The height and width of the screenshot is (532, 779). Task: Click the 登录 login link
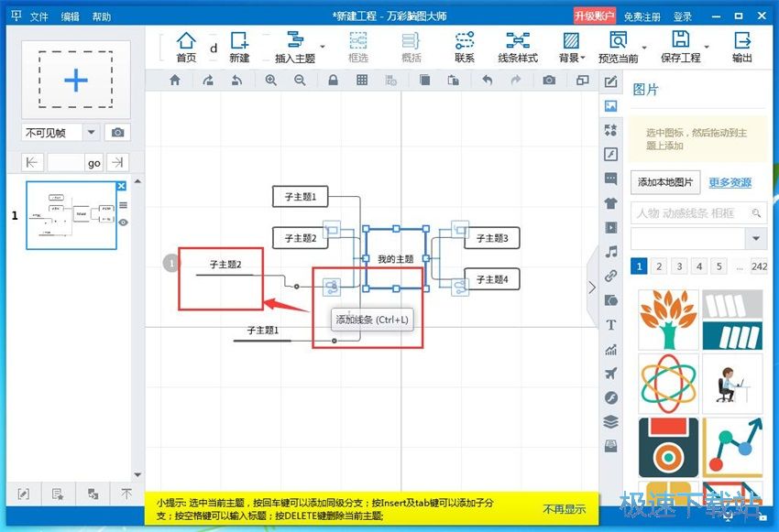tap(683, 16)
